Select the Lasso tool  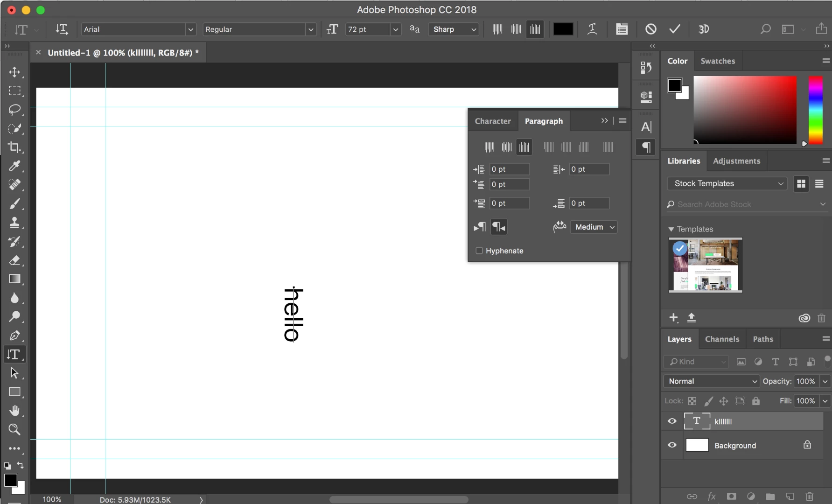click(x=14, y=110)
